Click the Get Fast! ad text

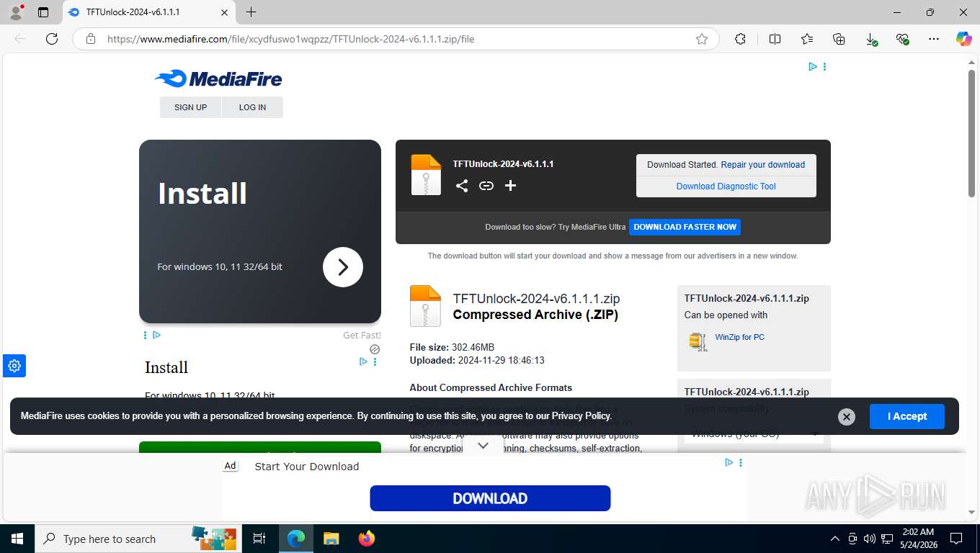pyautogui.click(x=362, y=335)
